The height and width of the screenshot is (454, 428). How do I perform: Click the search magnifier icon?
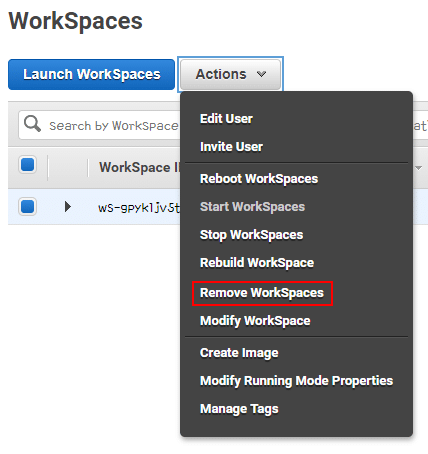click(x=32, y=124)
